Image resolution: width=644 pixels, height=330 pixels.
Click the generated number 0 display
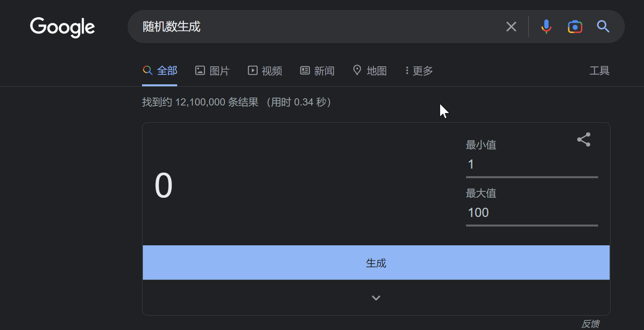click(x=164, y=185)
